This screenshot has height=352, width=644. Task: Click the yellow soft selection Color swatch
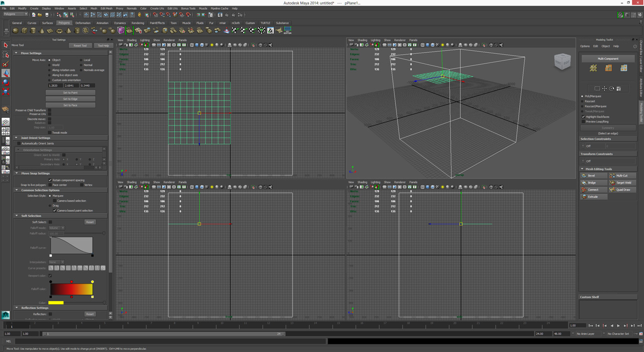pos(56,303)
